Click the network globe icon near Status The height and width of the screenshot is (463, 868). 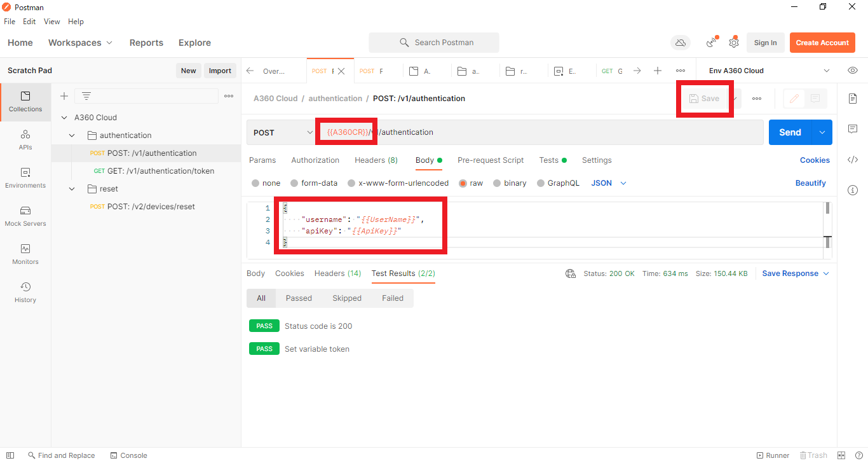point(571,273)
